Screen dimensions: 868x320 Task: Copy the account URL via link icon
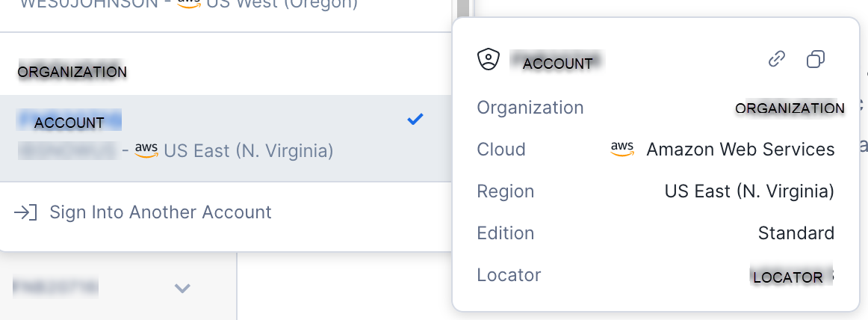(x=777, y=58)
